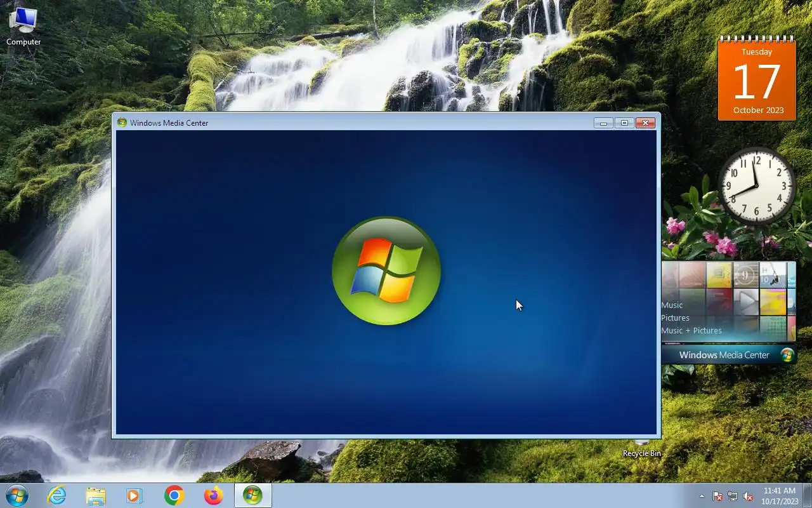
Task: Click the Windows Media Center gadget banner text
Action: [x=724, y=355]
